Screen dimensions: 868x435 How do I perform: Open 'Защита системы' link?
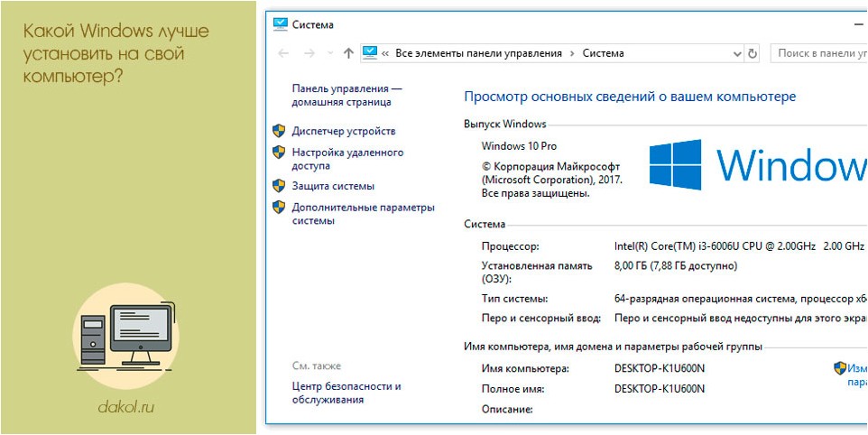tap(333, 186)
